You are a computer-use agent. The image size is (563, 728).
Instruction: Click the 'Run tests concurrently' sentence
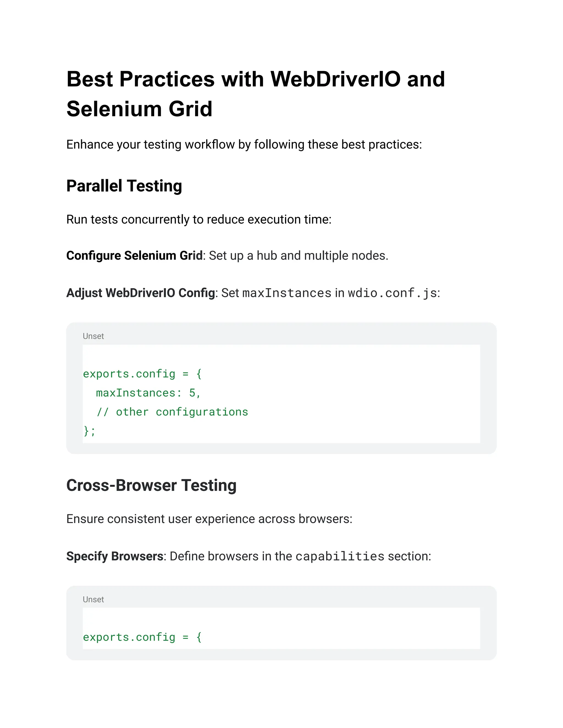[199, 220]
